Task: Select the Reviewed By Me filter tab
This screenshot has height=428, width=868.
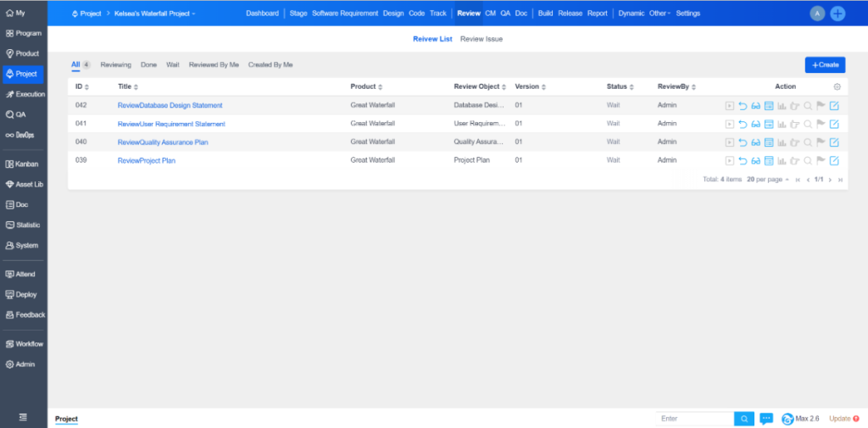Action: pyautogui.click(x=214, y=64)
